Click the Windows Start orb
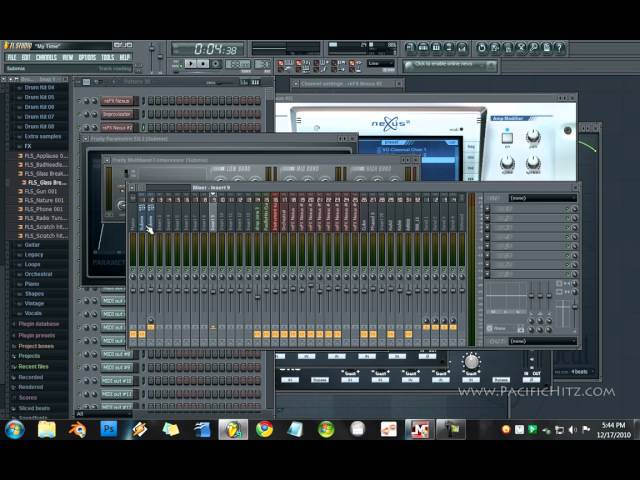The height and width of the screenshot is (480, 640). 15,429
